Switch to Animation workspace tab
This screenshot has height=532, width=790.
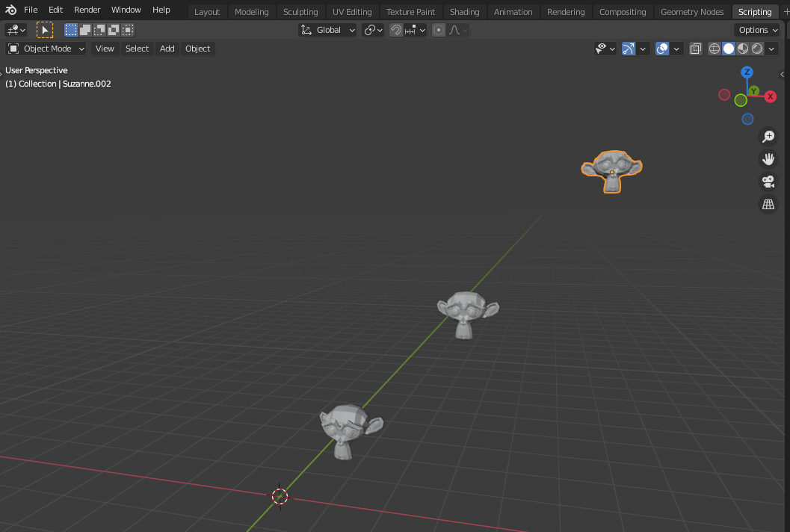(513, 12)
